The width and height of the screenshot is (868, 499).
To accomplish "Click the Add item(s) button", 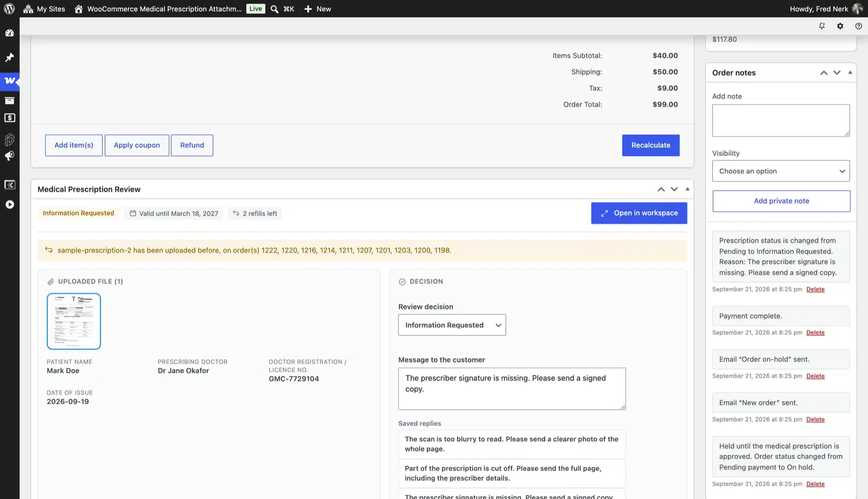I will pos(74,145).
